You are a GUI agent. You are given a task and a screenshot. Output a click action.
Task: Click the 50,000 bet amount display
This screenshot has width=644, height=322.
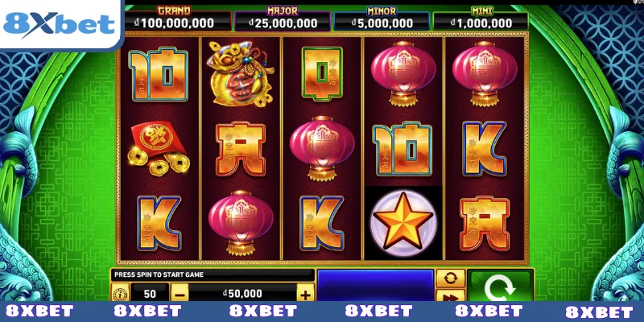pos(242,293)
